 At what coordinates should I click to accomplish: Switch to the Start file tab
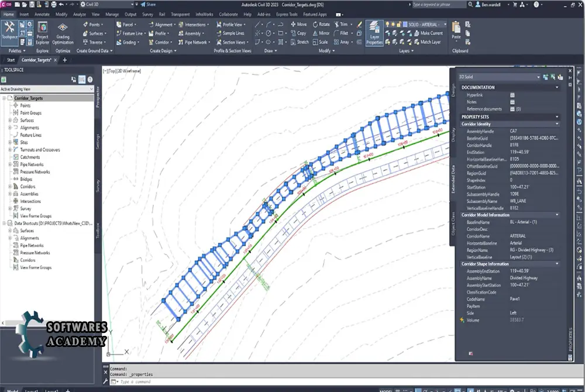click(11, 60)
